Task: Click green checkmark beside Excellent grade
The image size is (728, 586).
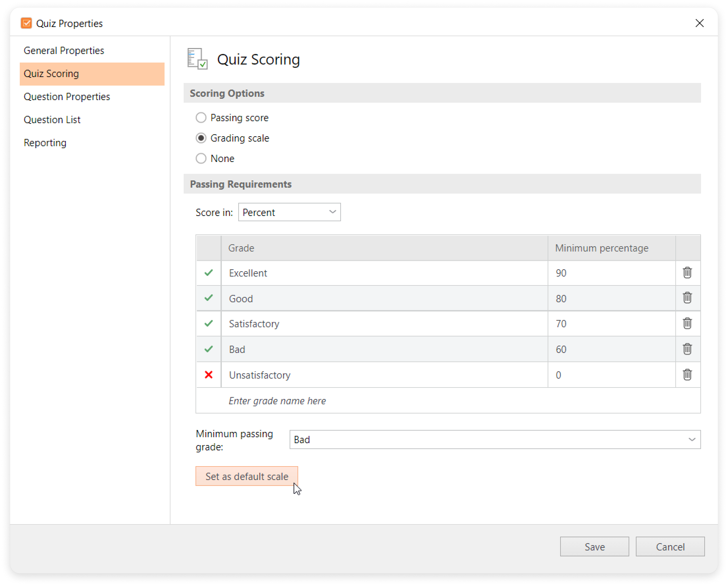Action: click(x=209, y=273)
